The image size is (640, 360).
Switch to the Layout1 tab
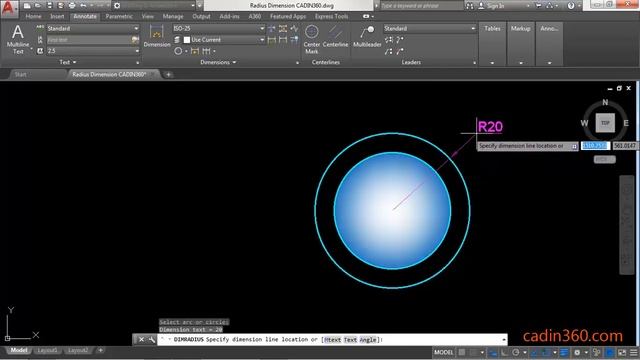[47, 350]
